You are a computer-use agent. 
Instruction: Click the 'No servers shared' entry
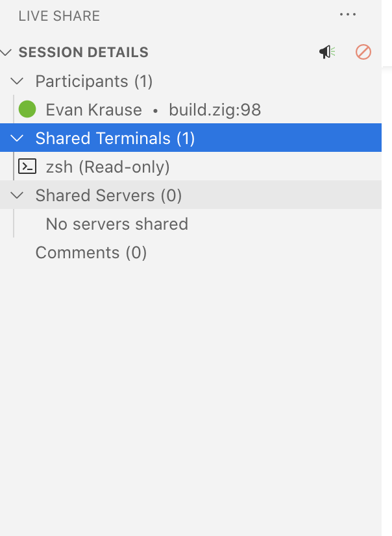point(117,224)
